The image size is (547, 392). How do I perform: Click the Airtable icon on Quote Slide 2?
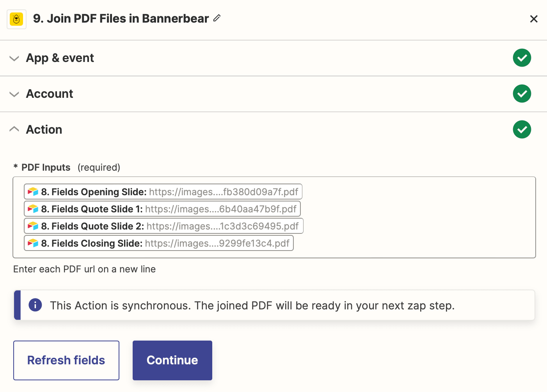coord(33,226)
